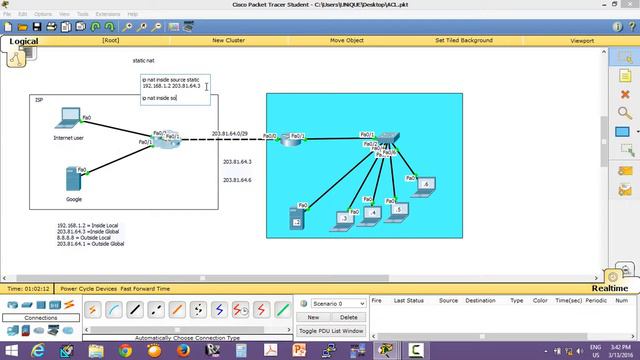This screenshot has height=360, width=640.
Task: Open the logical workspace navigation icon
Action: [x=16, y=59]
